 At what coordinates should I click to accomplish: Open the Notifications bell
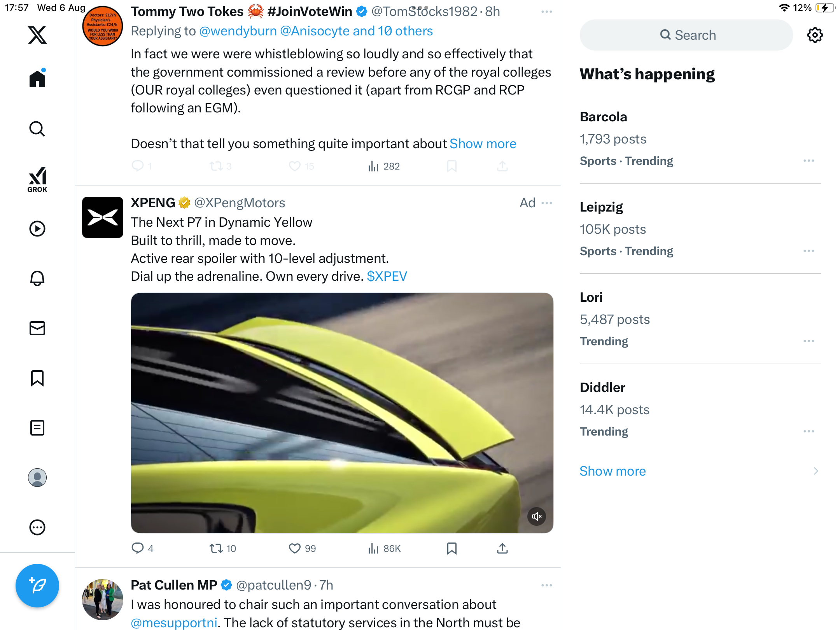tap(37, 278)
